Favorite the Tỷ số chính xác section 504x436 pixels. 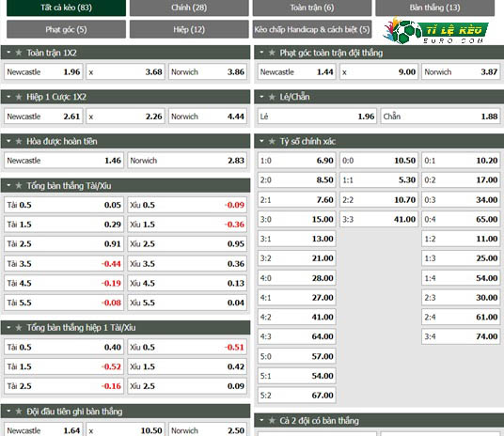[272, 141]
